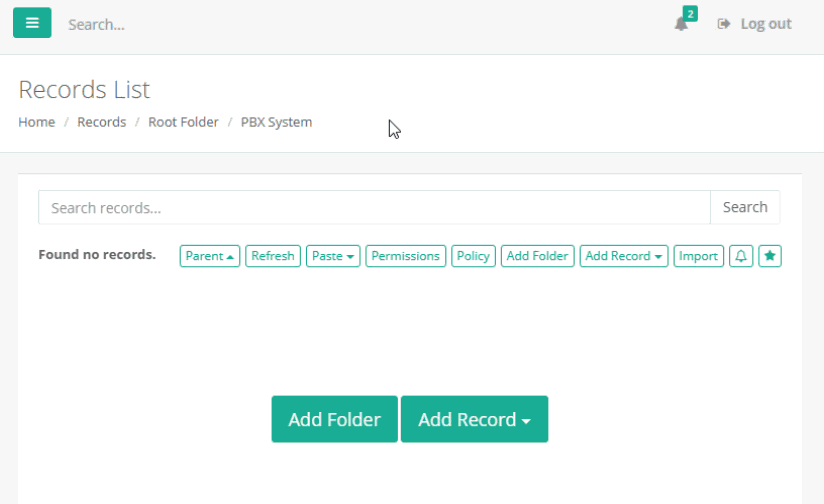Screen dimensions: 824x504
Task: Focus the Search records input box
Action: (x=374, y=207)
